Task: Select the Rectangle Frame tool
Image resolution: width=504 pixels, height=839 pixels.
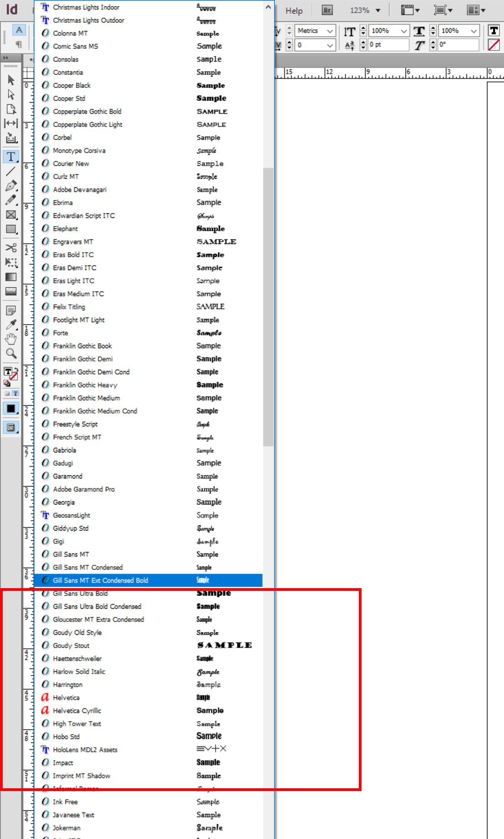Action: pyautogui.click(x=11, y=215)
